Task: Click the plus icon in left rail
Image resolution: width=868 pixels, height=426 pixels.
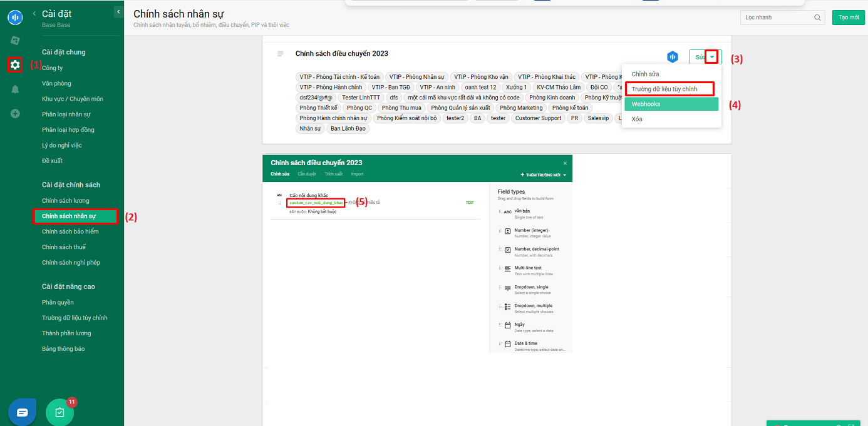Action: [x=15, y=114]
